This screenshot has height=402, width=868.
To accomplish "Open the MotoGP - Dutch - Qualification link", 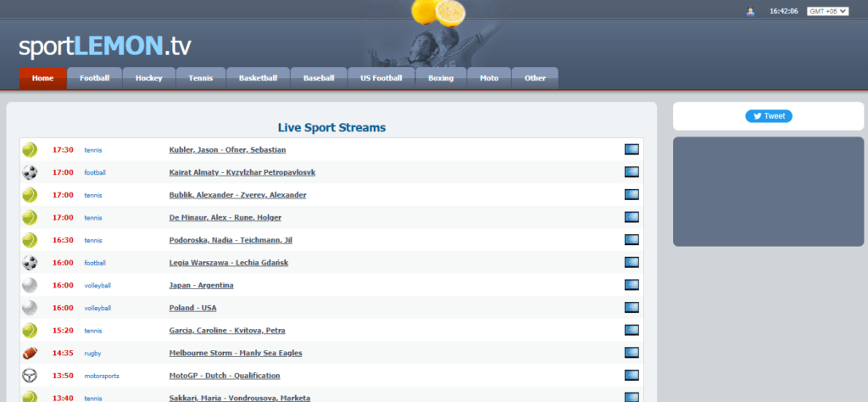I will [225, 376].
